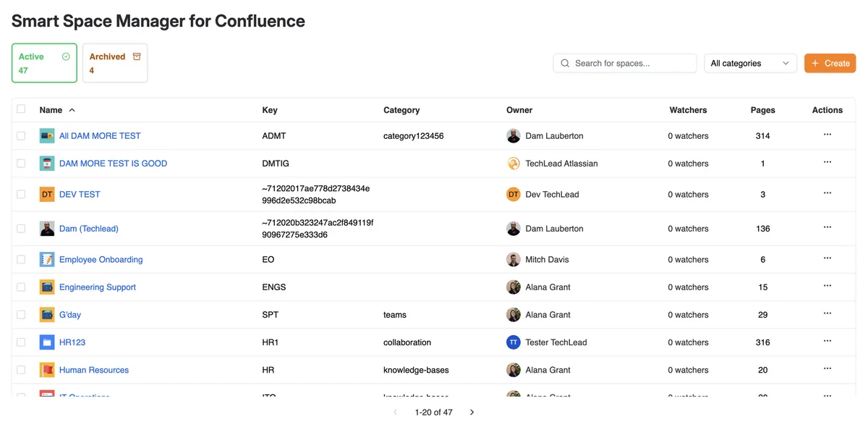Click the HR123 space icon
Image resolution: width=868 pixels, height=427 pixels.
(x=47, y=342)
